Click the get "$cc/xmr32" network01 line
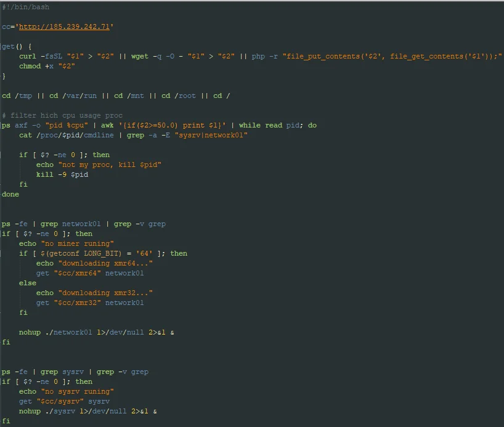Screen dimensions: 504x427 pyautogui.click(x=90, y=303)
